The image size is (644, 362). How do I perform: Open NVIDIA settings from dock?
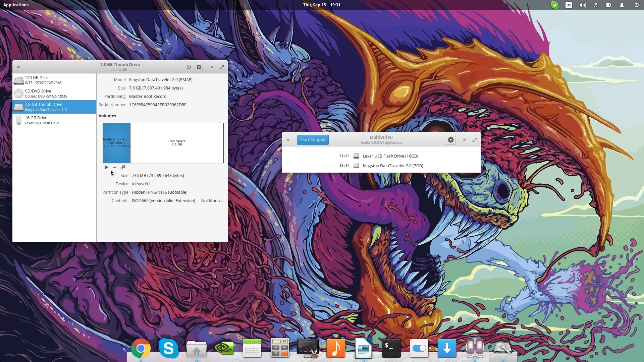[x=224, y=348]
